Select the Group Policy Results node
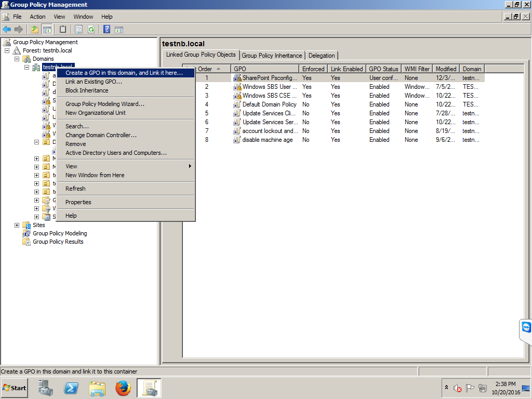This screenshot has height=399, width=532. coord(57,242)
